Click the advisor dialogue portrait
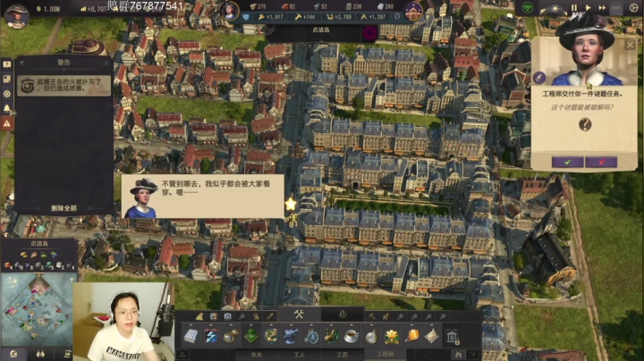The image size is (644, 361). [142, 197]
